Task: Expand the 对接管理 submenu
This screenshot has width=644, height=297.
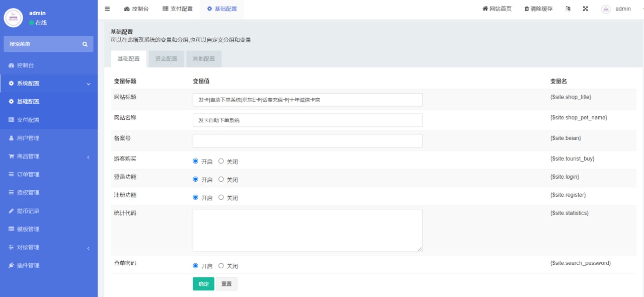Action: point(89,247)
